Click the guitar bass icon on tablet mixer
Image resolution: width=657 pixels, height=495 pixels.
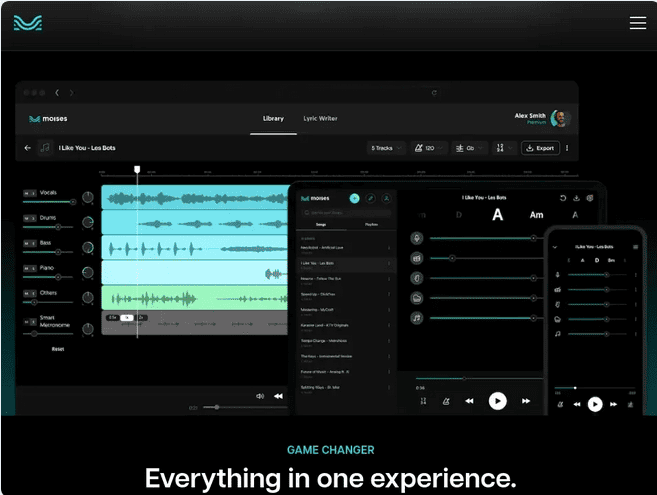416,278
